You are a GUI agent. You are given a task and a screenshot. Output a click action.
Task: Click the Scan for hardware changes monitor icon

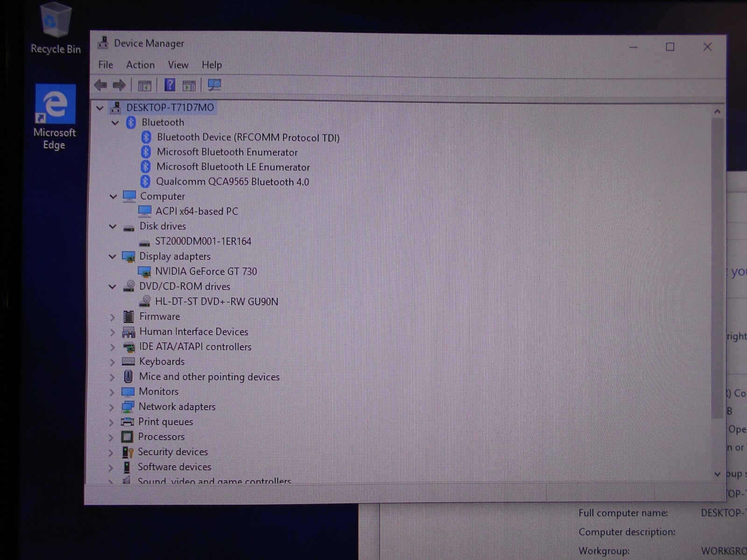(x=214, y=85)
